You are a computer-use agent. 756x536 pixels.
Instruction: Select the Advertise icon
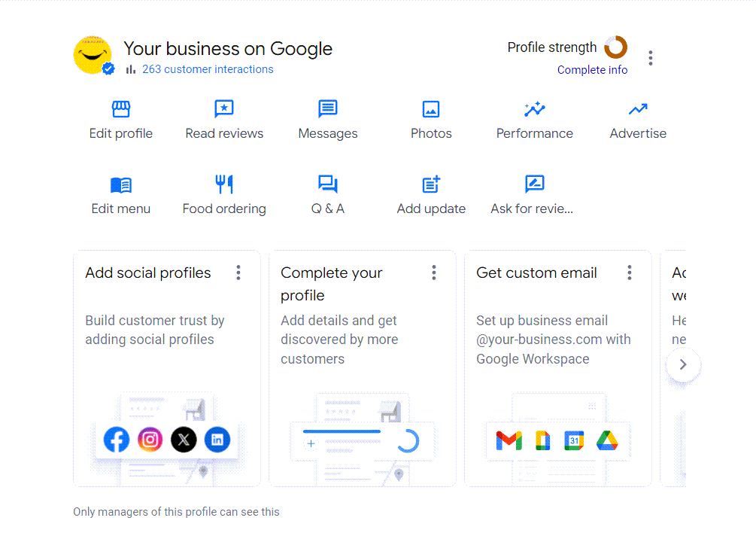point(637,110)
